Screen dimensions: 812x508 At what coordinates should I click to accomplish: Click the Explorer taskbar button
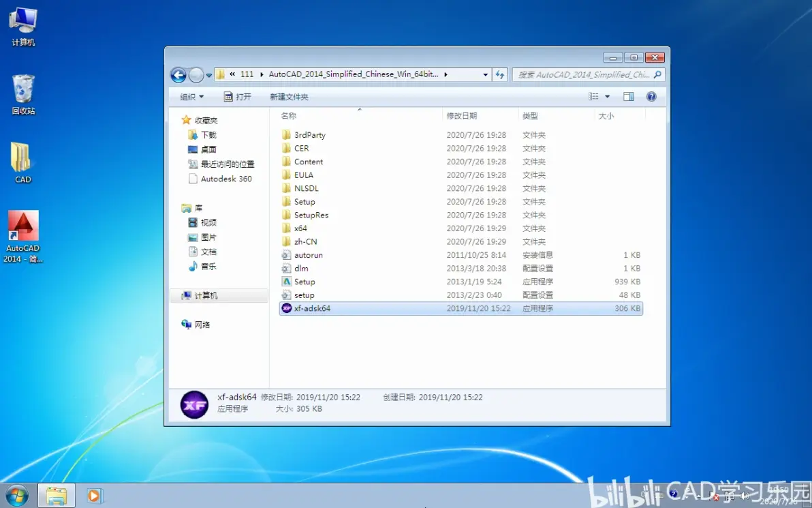[x=57, y=496]
